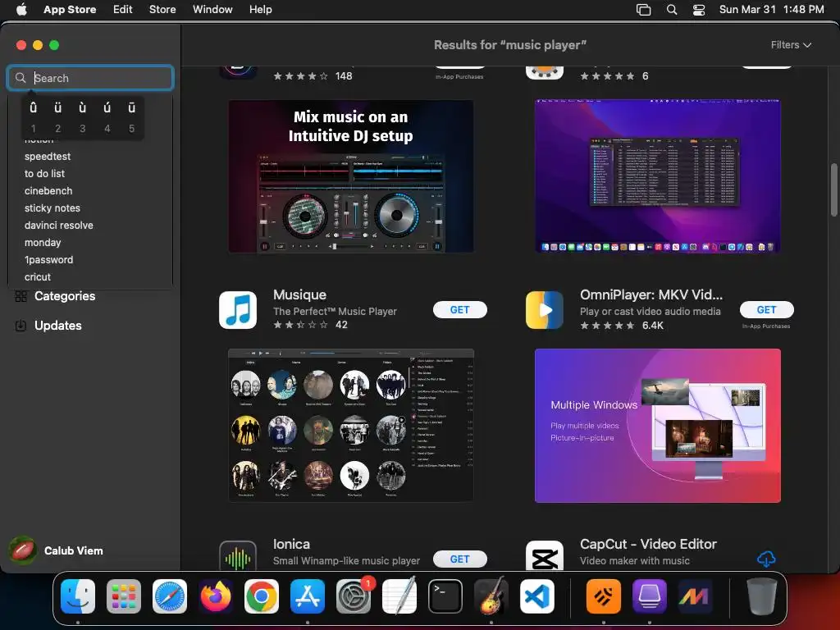Open Spotlight search in menu bar
The height and width of the screenshot is (630, 840).
click(x=672, y=10)
